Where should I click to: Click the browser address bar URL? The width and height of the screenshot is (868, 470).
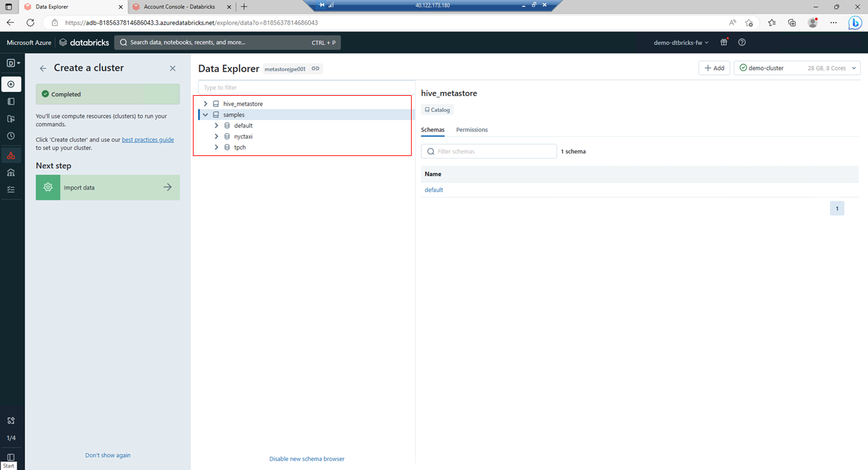191,23
